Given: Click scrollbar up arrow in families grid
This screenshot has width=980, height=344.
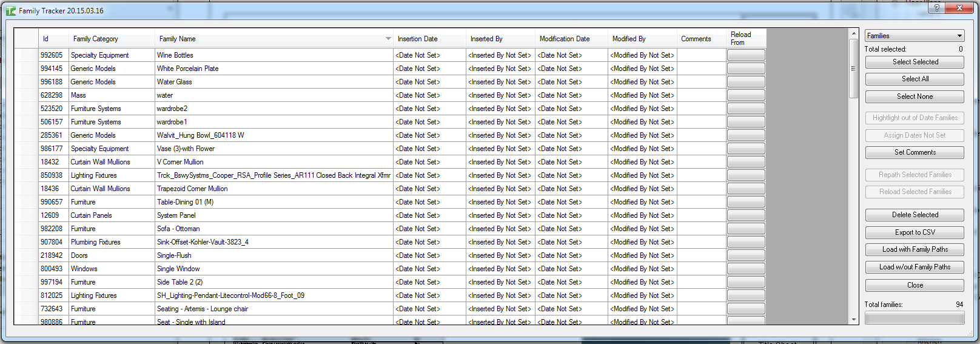Looking at the screenshot, I should [x=854, y=34].
